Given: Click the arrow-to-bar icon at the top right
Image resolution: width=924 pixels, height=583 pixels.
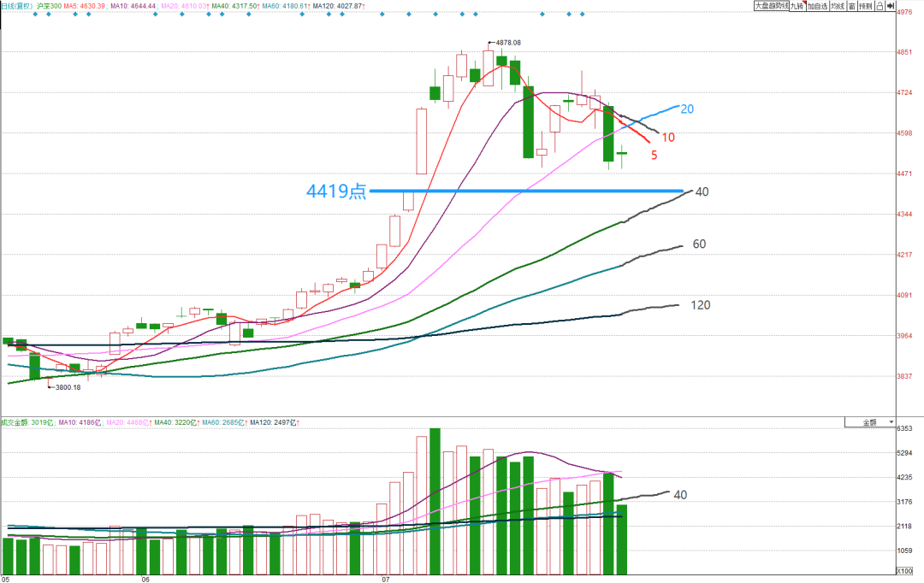Looking at the screenshot, I should (x=891, y=6).
